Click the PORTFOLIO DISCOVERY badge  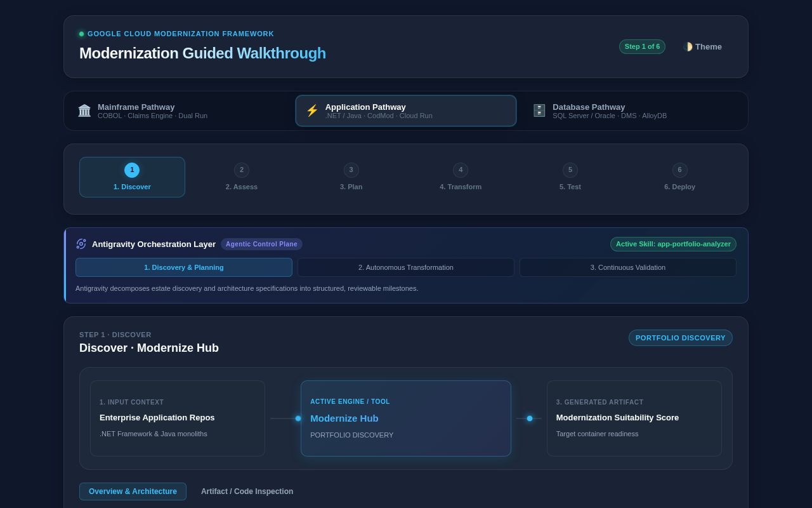pos(681,338)
